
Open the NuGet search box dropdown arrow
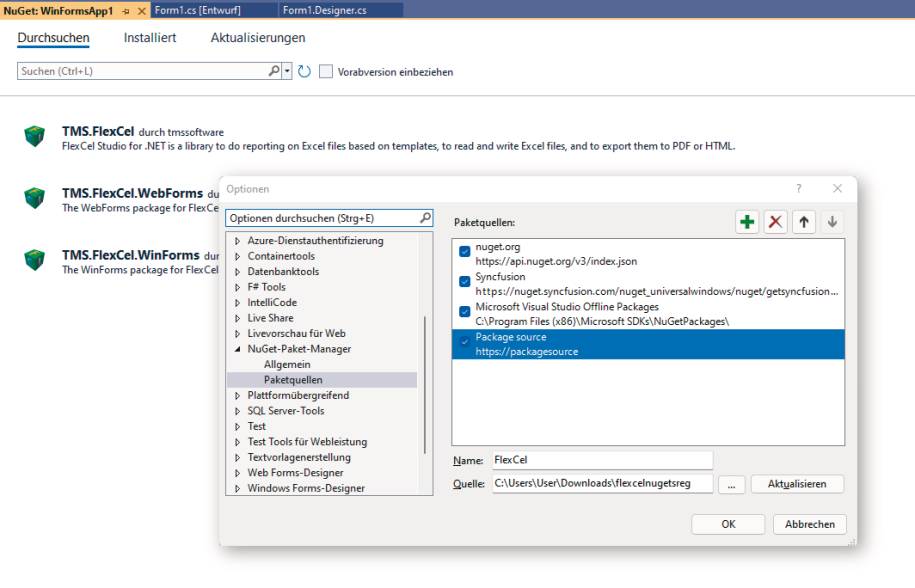287,71
